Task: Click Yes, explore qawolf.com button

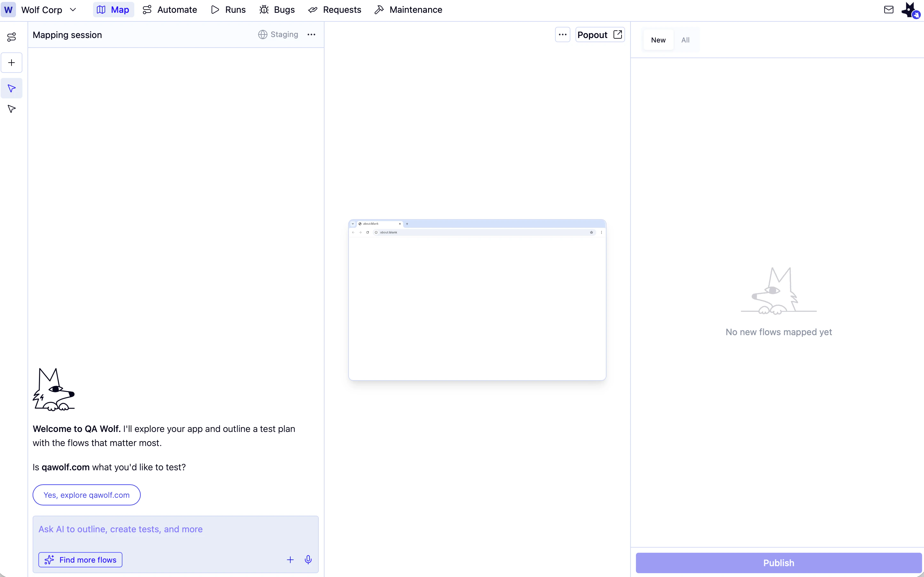Action: pyautogui.click(x=87, y=495)
